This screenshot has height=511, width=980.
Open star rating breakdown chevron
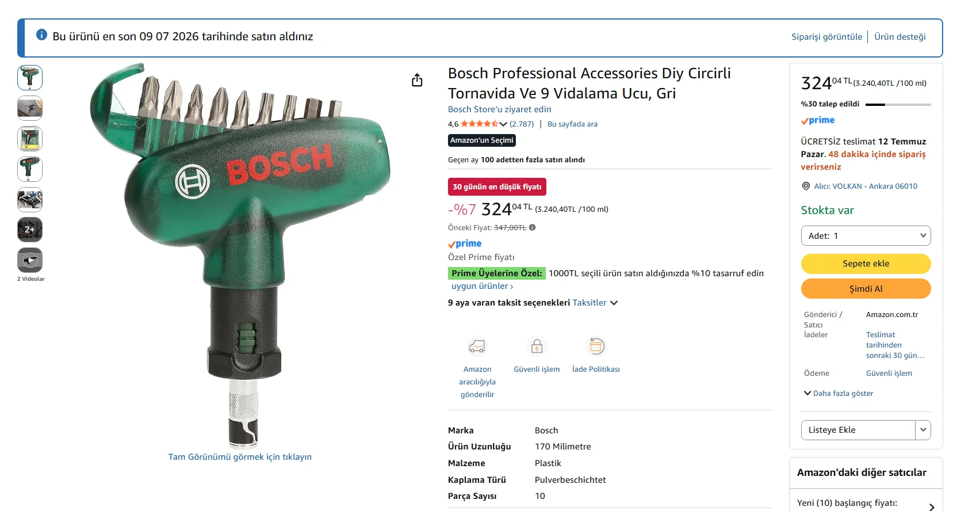[503, 124]
